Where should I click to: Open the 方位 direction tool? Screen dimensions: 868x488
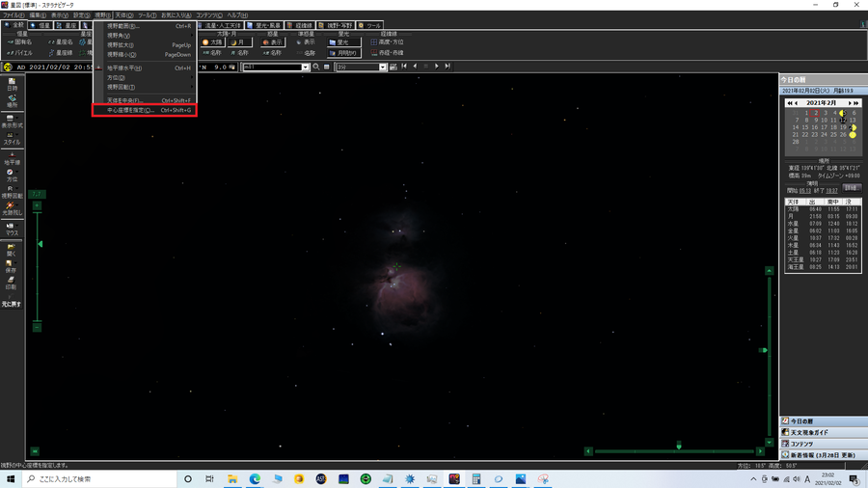pos(12,176)
